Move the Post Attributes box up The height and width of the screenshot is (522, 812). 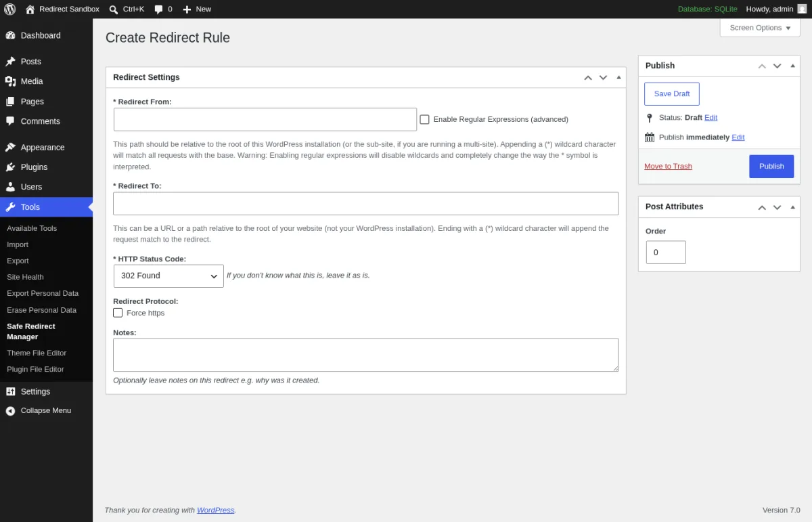pos(762,207)
